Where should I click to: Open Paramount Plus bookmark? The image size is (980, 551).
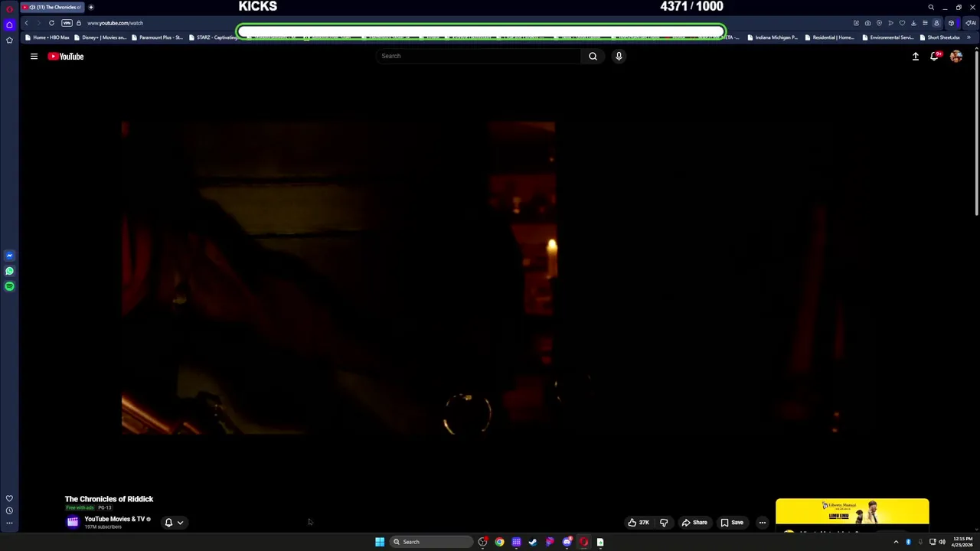(157, 37)
